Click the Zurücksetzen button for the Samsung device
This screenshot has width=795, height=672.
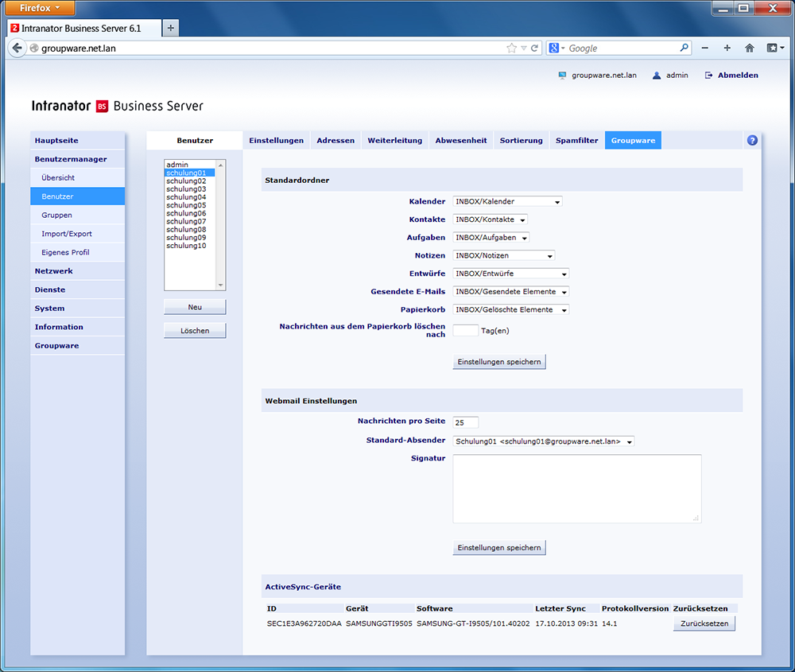click(704, 624)
